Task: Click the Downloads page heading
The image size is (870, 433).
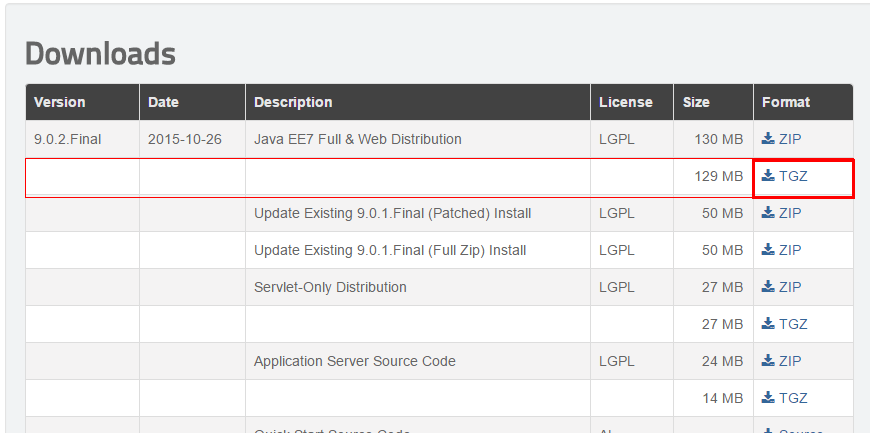Action: (x=100, y=54)
